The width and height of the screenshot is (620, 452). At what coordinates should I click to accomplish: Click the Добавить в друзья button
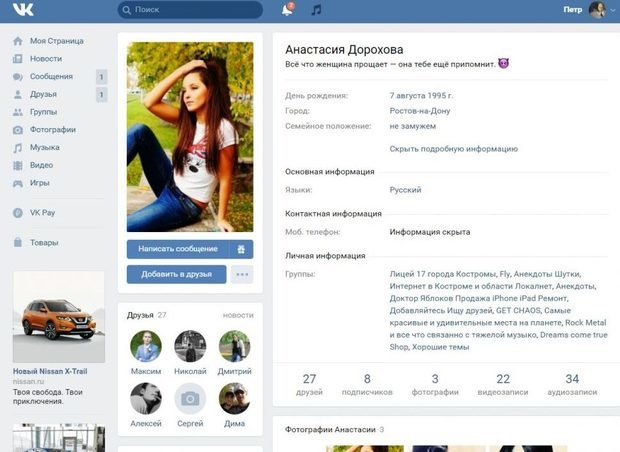click(176, 274)
